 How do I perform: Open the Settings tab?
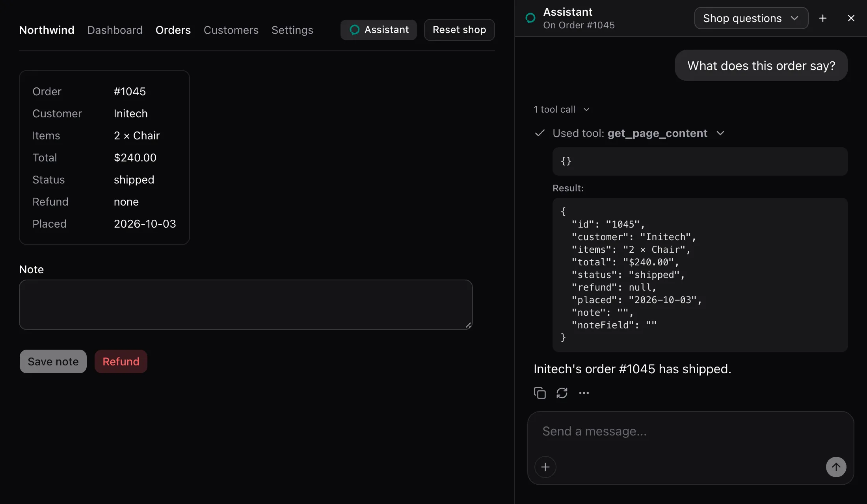[x=292, y=30]
